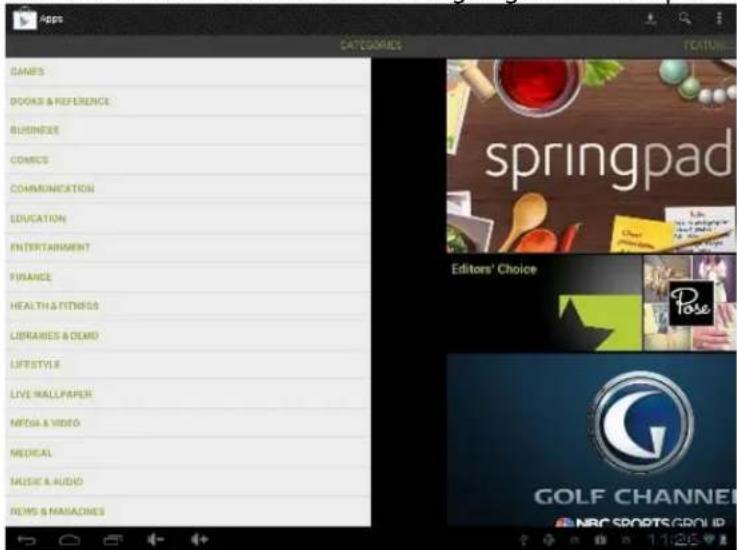
Task: Open the Medical category
Action: pos(188,453)
